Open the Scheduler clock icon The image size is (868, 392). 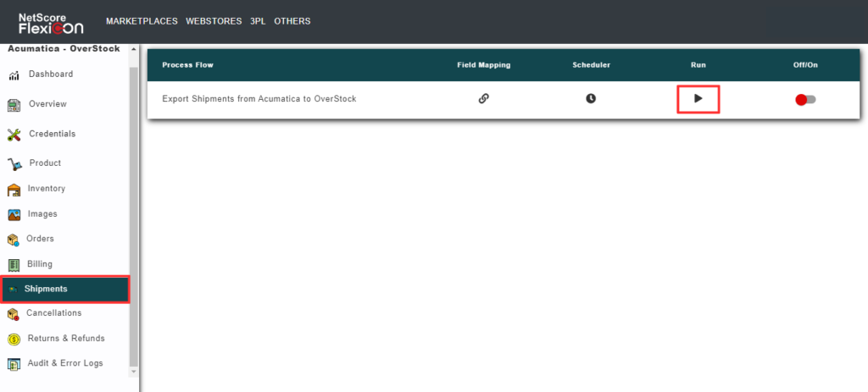tap(591, 98)
